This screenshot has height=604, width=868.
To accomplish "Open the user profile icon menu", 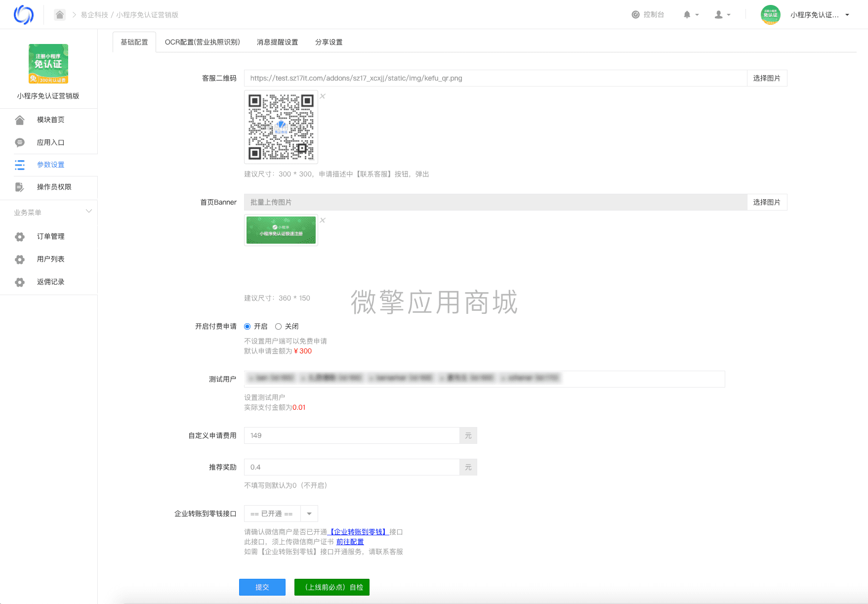I will (719, 15).
